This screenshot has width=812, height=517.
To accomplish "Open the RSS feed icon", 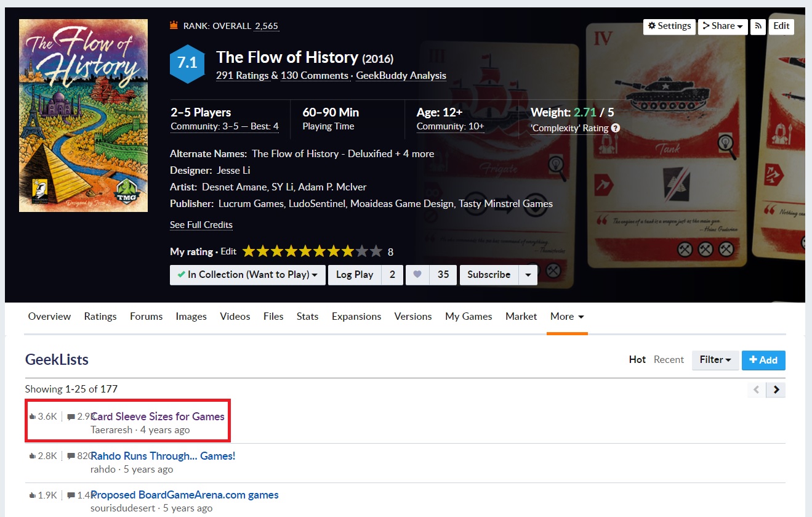I will [758, 26].
